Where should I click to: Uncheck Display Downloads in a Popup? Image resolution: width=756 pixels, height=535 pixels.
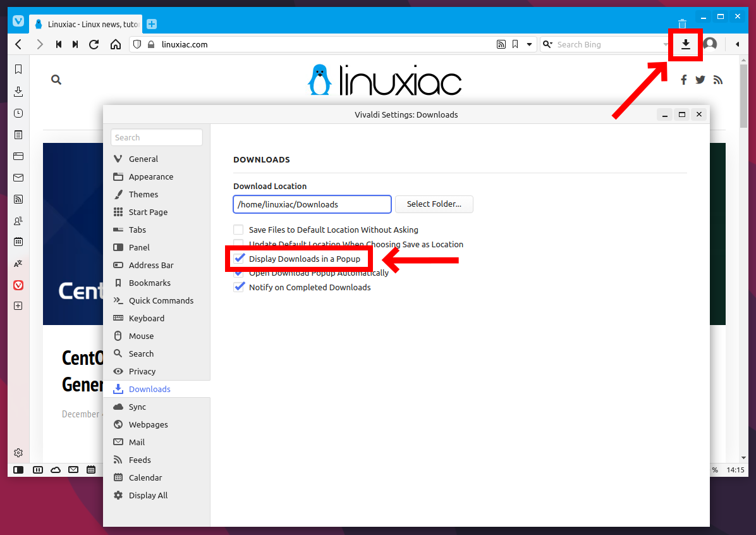click(x=239, y=259)
